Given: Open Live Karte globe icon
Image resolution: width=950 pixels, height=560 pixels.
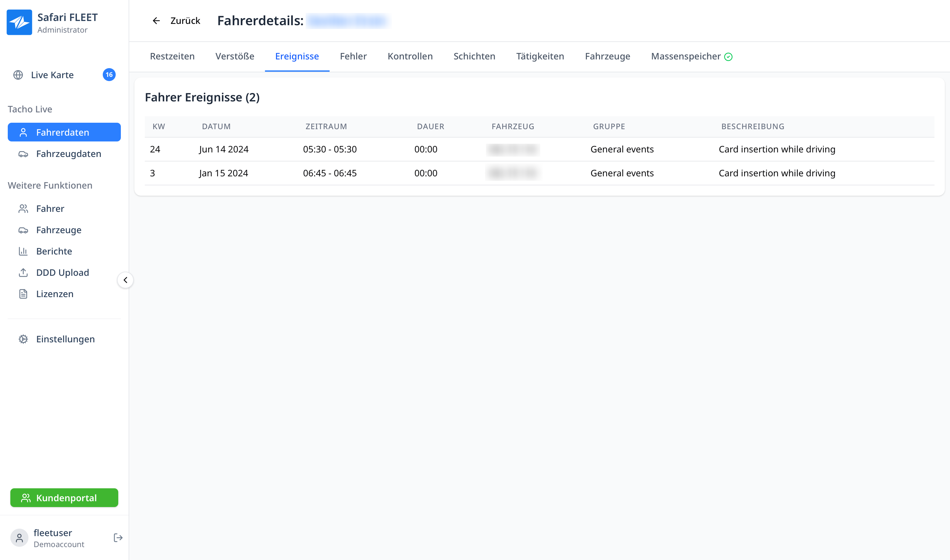Looking at the screenshot, I should 18,75.
